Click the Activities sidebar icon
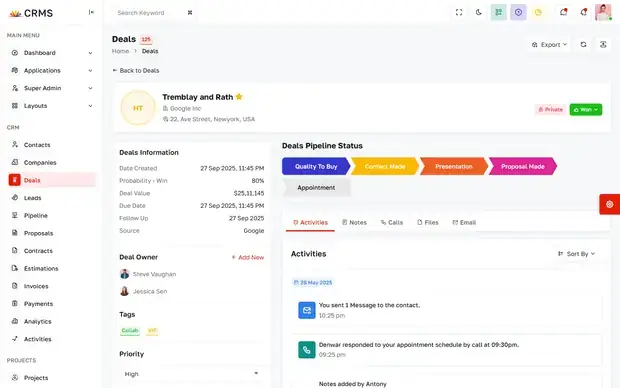Screen dimensions: 620x388 pyautogui.click(x=15, y=339)
